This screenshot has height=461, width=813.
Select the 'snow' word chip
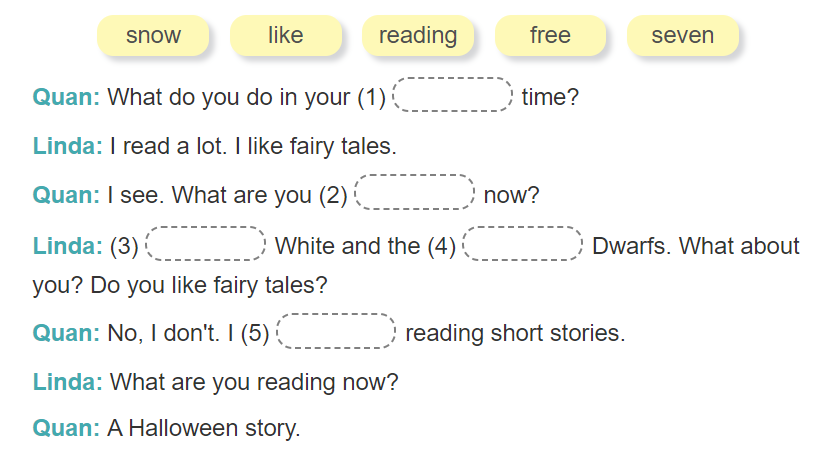(153, 36)
